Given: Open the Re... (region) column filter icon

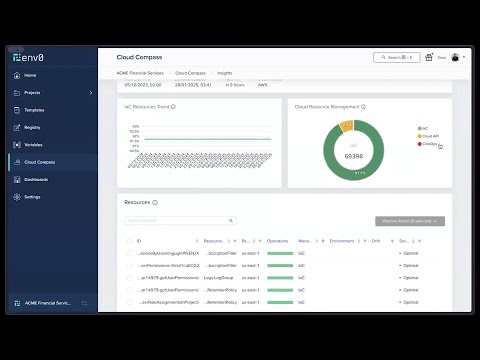Looking at the screenshot, I should click(260, 241).
